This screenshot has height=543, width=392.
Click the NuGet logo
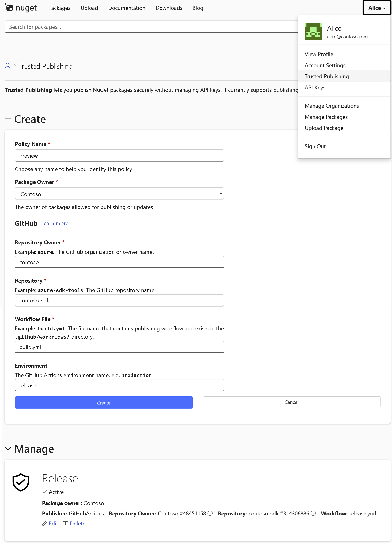(21, 8)
